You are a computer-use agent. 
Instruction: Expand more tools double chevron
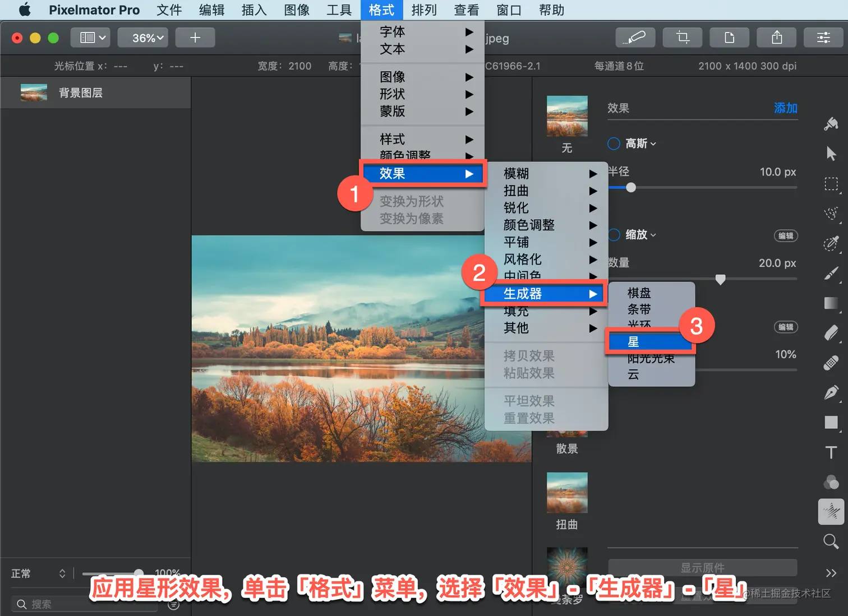click(831, 573)
